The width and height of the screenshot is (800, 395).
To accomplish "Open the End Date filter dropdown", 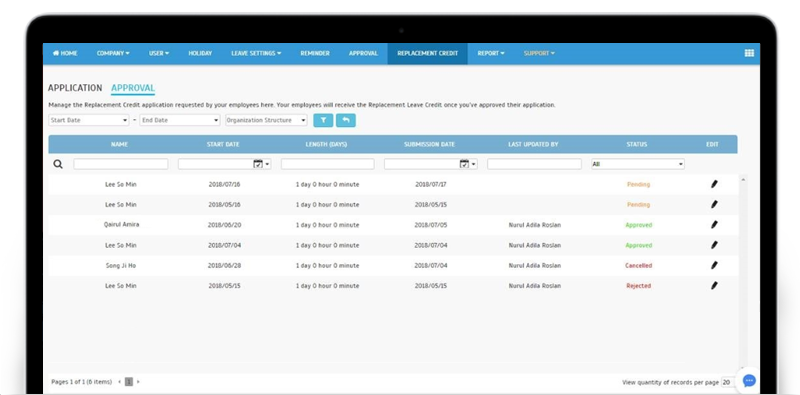I will pyautogui.click(x=180, y=120).
